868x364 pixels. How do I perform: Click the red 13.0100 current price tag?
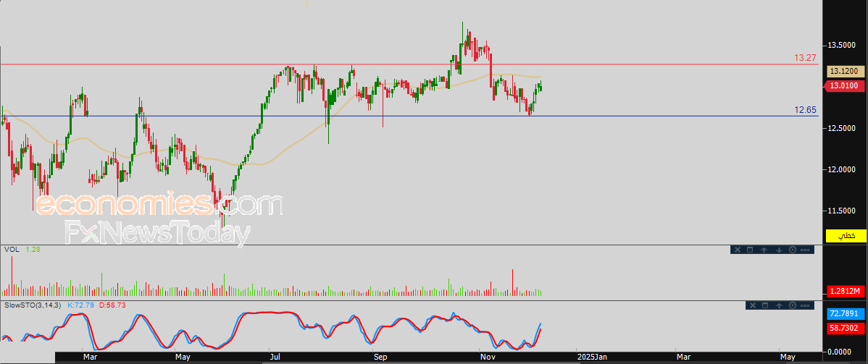click(x=846, y=85)
